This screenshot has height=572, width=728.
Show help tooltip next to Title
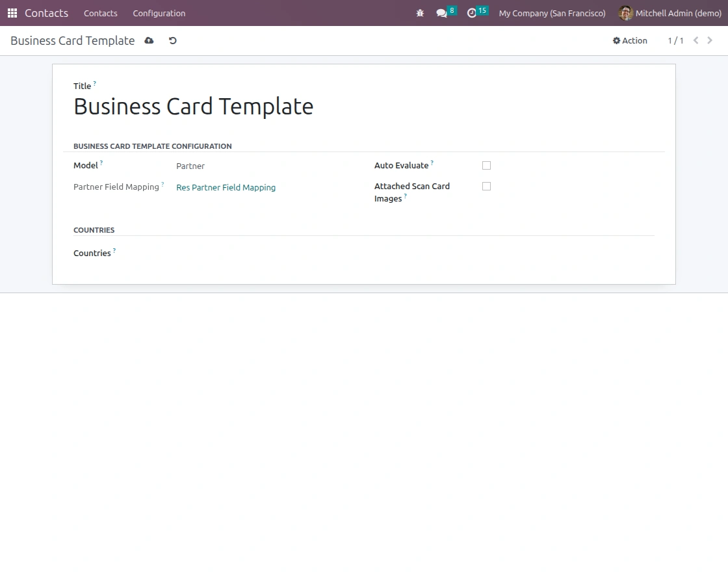(x=95, y=84)
